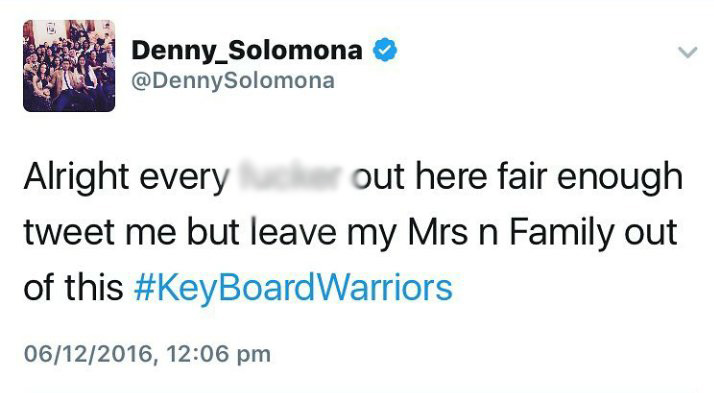The height and width of the screenshot is (393, 714).
Task: Visit the @DennySolomona handle link
Action: click(233, 81)
